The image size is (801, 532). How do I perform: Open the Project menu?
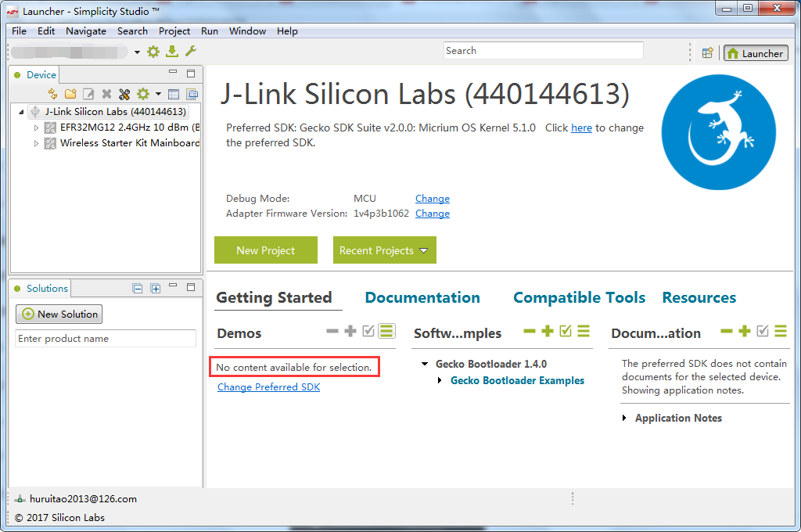(174, 31)
